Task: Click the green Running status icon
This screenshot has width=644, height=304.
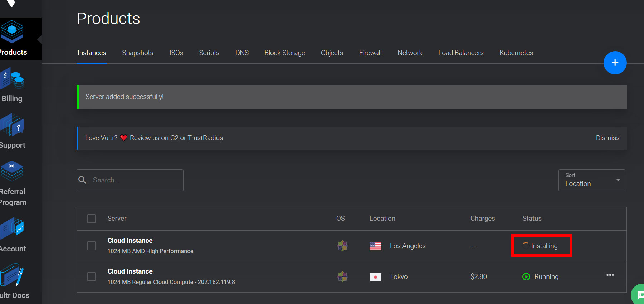Action: [526, 276]
